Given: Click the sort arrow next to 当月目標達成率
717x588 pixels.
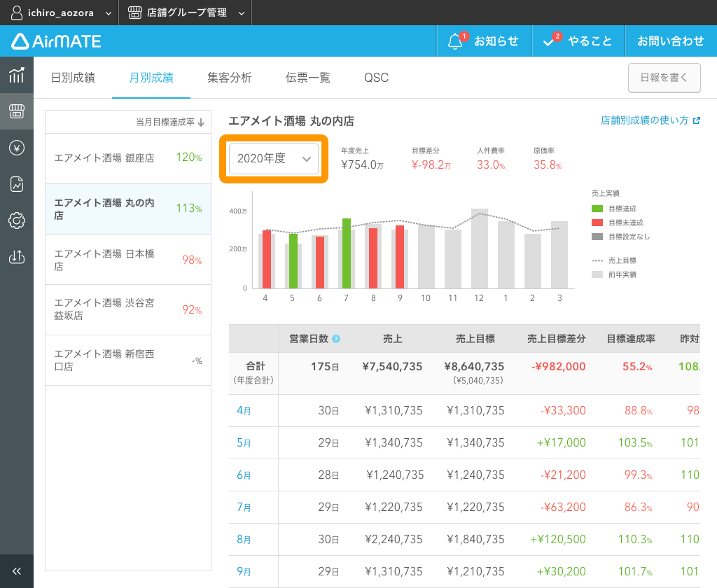Looking at the screenshot, I should [201, 122].
